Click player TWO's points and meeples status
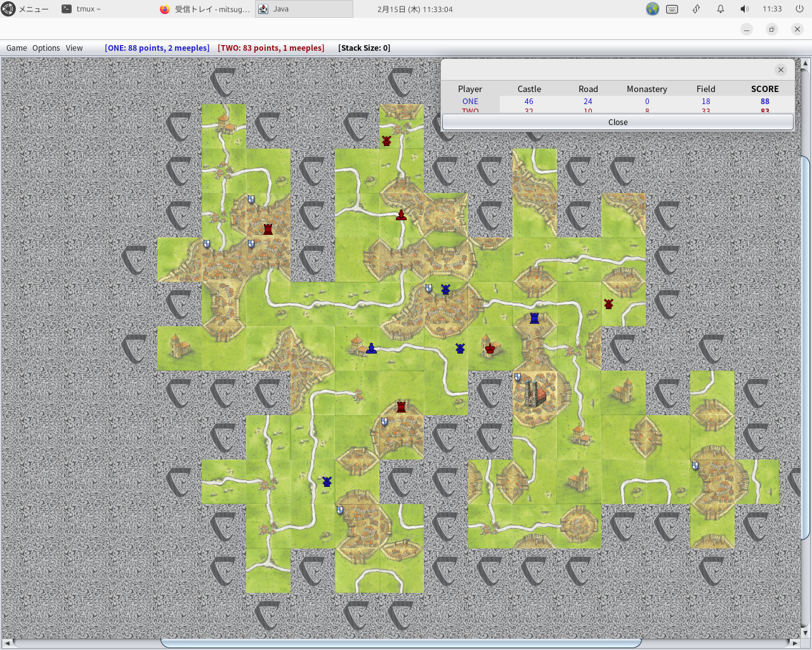The height and width of the screenshot is (650, 812). (x=271, y=48)
